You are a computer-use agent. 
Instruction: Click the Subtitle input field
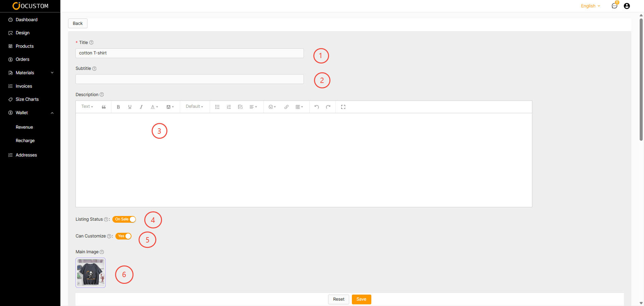[190, 79]
